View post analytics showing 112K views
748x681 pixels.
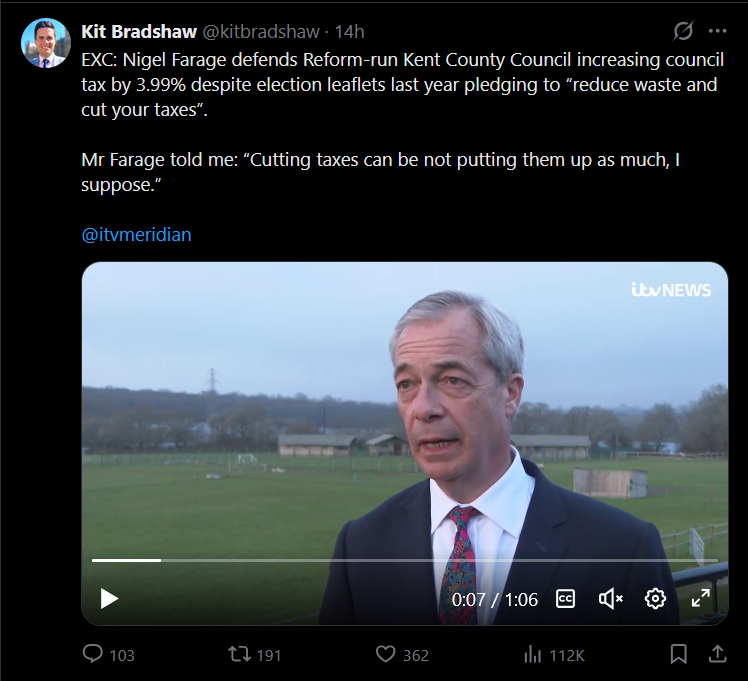(x=533, y=654)
